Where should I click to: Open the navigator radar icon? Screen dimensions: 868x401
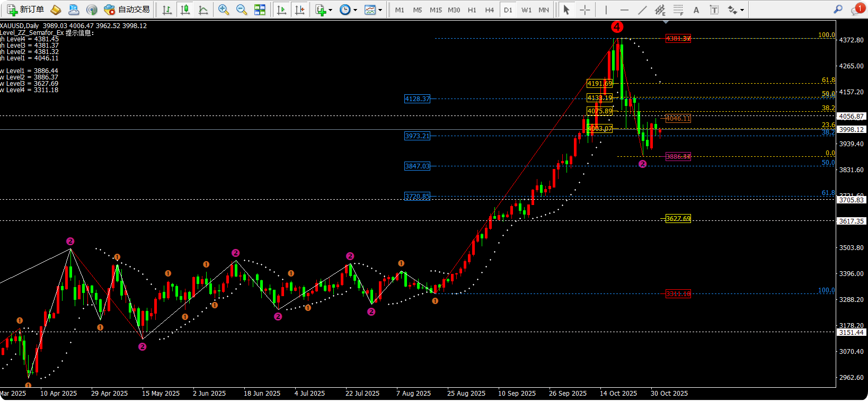pyautogui.click(x=92, y=10)
